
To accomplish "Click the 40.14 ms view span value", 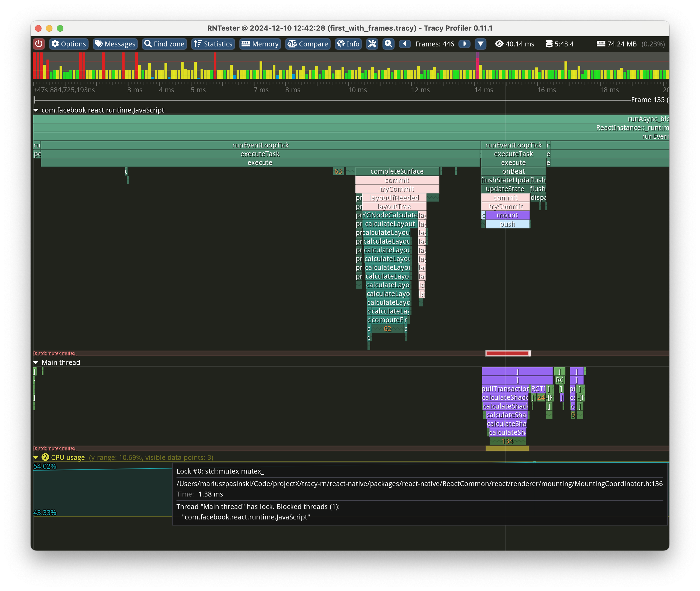I will pos(520,44).
